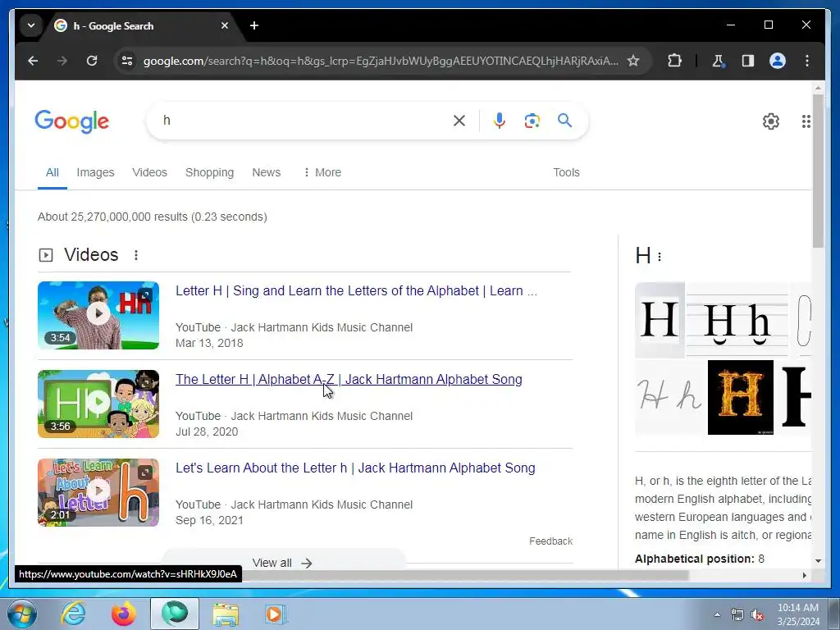Show hidden system tray icons

[x=717, y=614]
